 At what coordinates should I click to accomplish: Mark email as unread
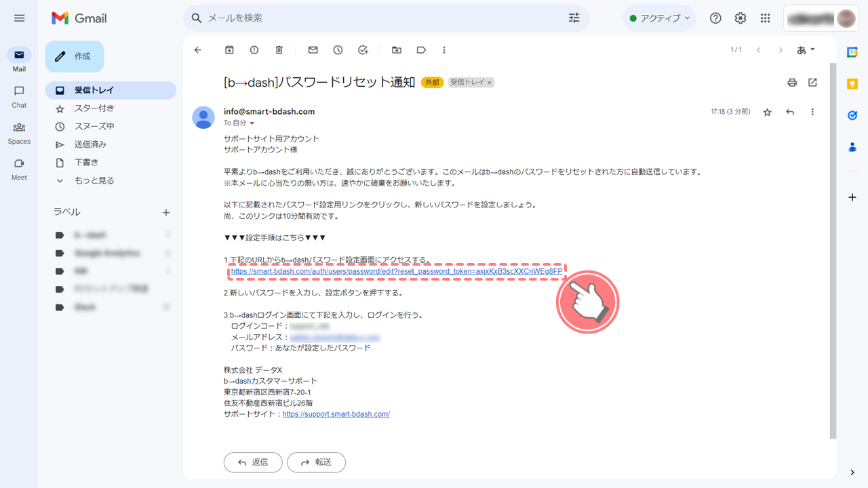click(x=313, y=49)
